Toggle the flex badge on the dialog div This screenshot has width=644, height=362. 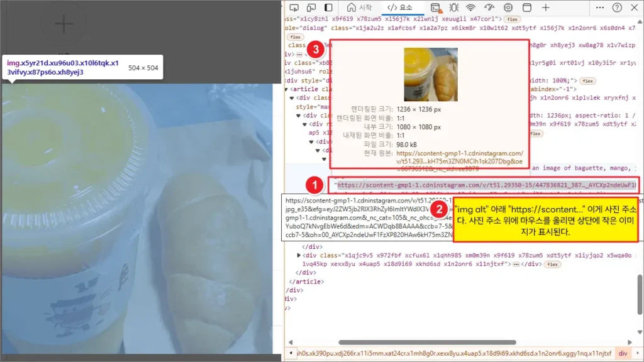(x=294, y=36)
